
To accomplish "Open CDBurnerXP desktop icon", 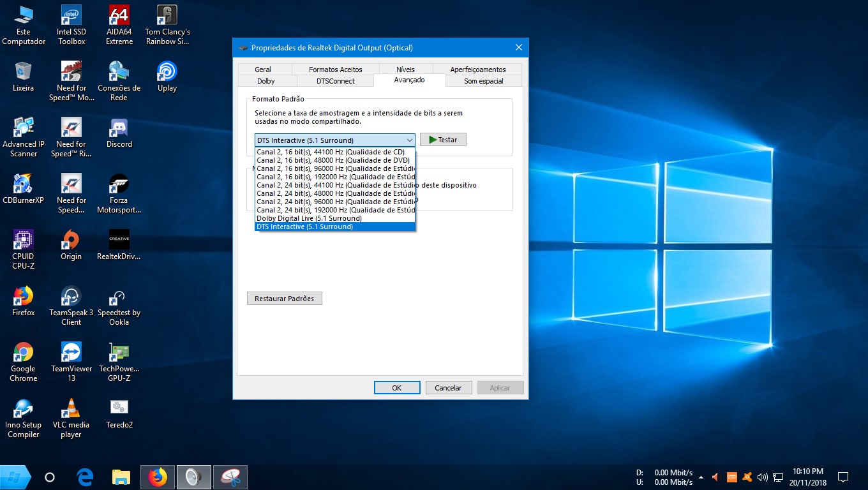I will tap(24, 189).
